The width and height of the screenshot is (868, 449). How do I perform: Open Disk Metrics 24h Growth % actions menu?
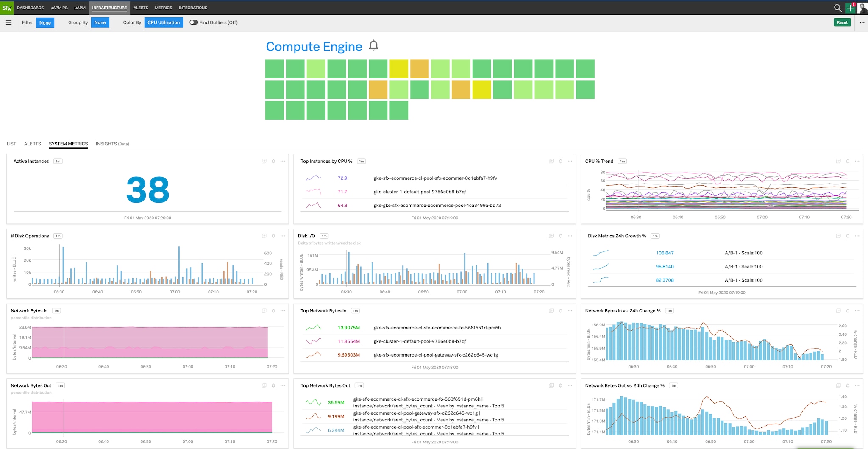click(857, 236)
